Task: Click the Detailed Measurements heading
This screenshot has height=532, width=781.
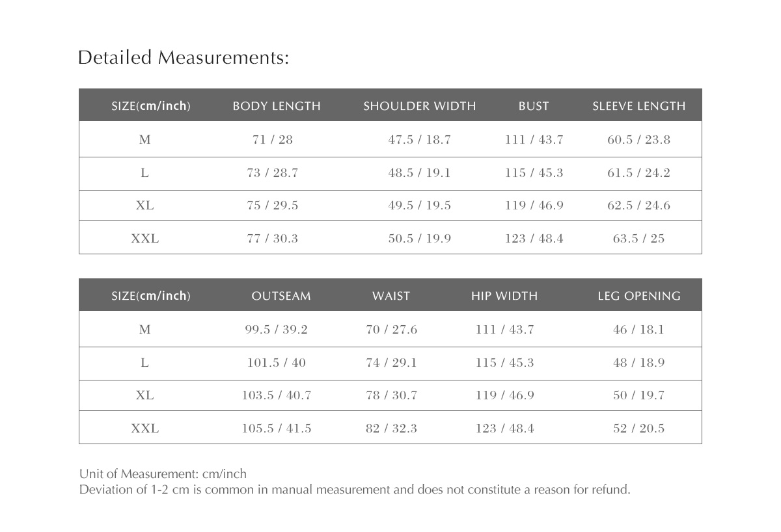Action: pos(183,58)
